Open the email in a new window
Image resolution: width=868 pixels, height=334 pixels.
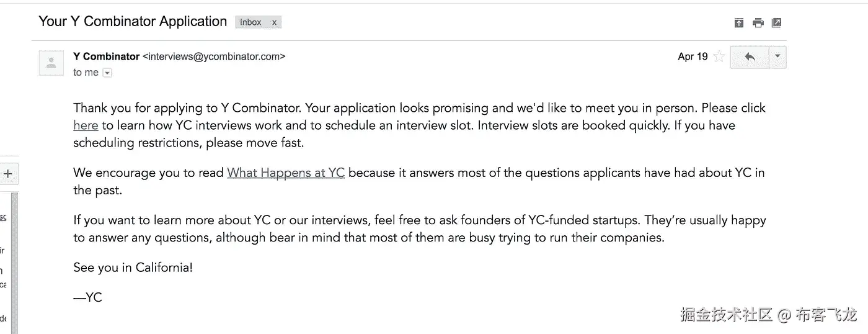click(776, 23)
